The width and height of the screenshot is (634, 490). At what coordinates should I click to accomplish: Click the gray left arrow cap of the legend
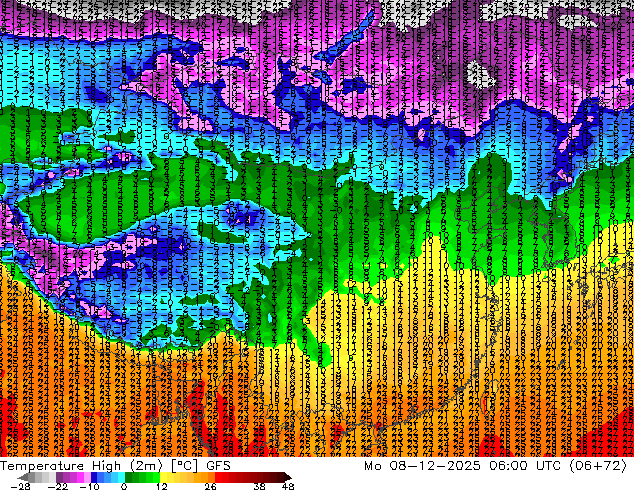click(23, 477)
